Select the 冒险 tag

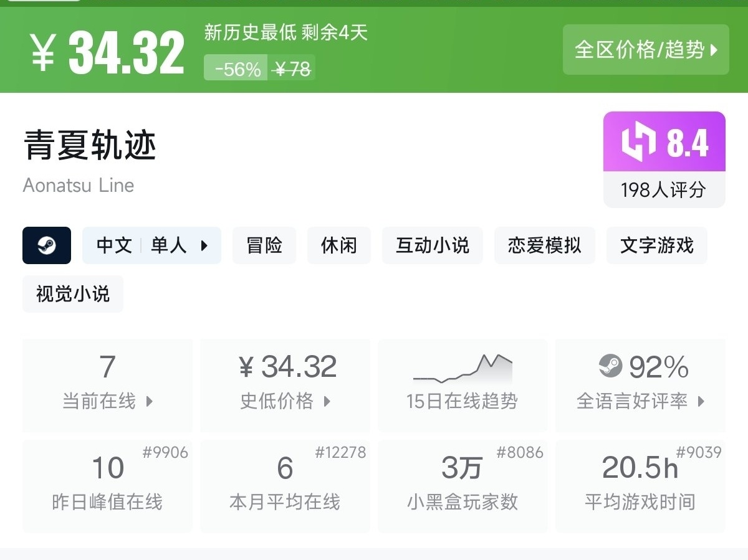click(264, 245)
